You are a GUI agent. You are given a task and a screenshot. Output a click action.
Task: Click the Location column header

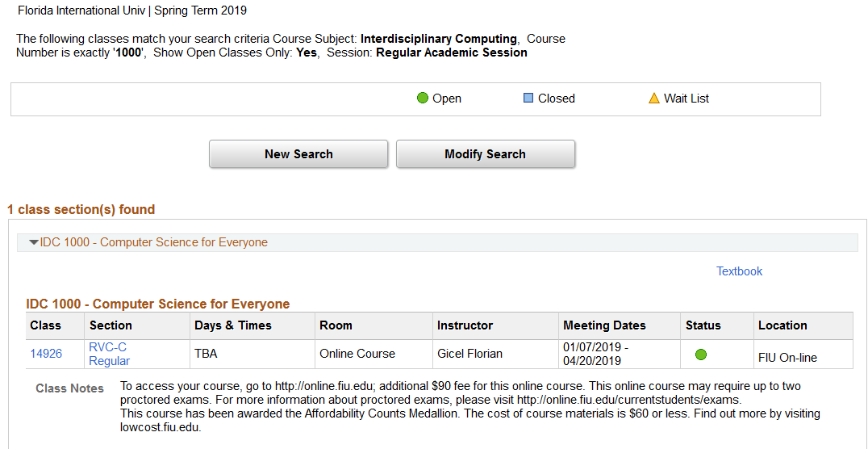782,325
